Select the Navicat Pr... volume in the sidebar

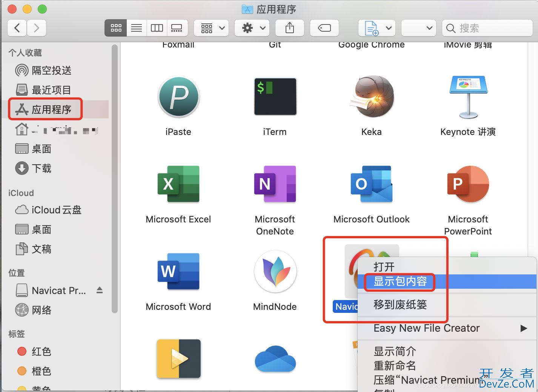click(x=51, y=291)
